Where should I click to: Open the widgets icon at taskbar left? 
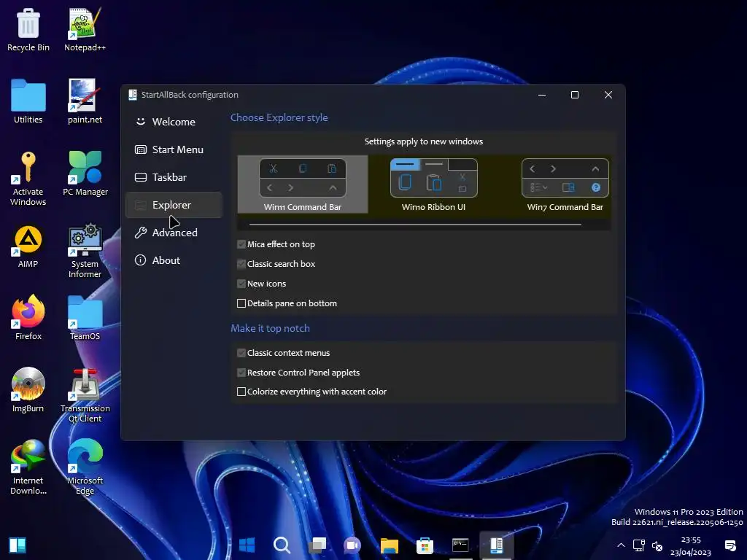click(x=18, y=545)
